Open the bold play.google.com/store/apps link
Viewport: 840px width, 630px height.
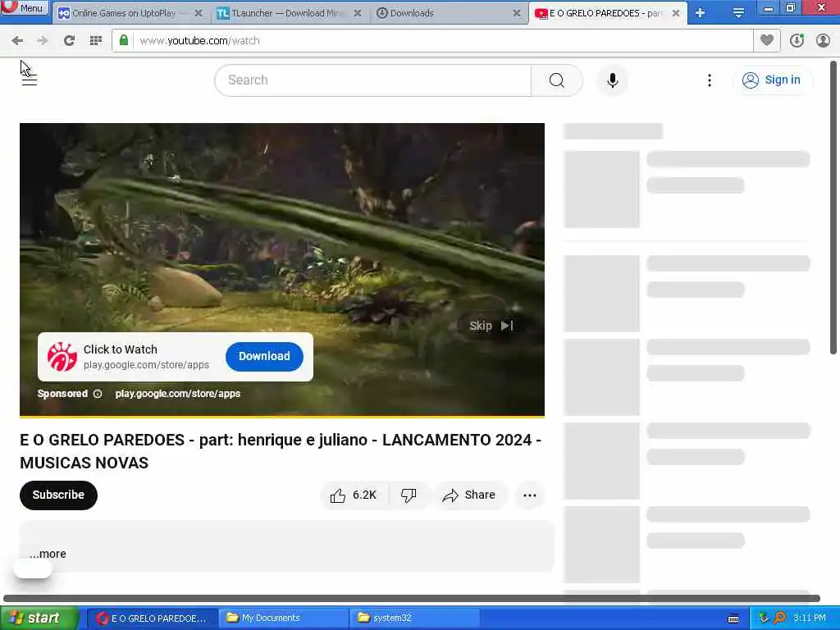(178, 394)
